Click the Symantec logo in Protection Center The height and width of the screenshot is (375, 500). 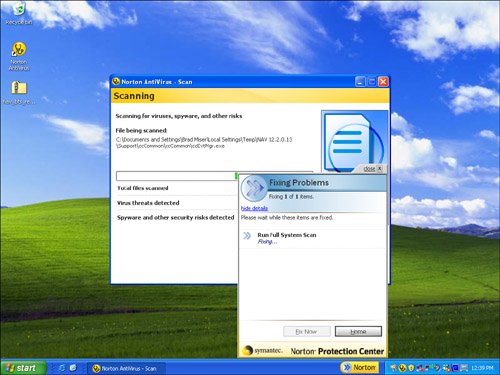[263, 351]
